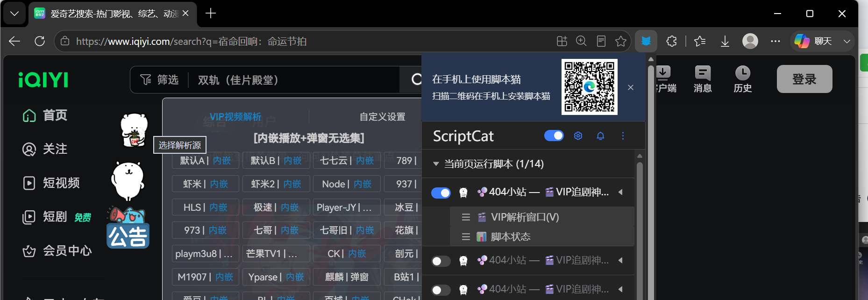This screenshot has width=868, height=300.
Task: Close the QR code banner
Action: click(631, 87)
